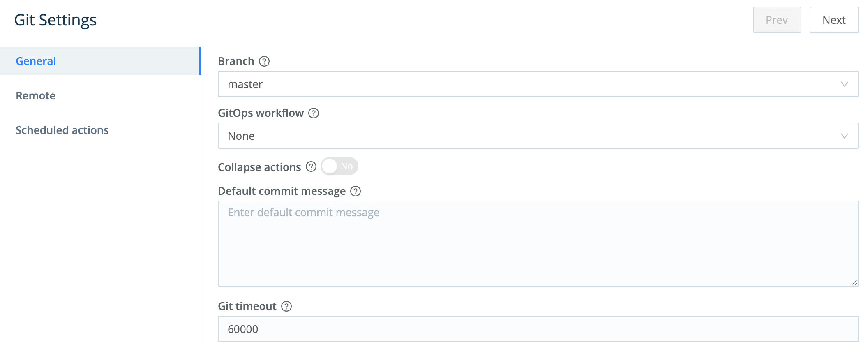Open the Collapse actions help icon
Image resolution: width=868 pixels, height=356 pixels.
[311, 167]
